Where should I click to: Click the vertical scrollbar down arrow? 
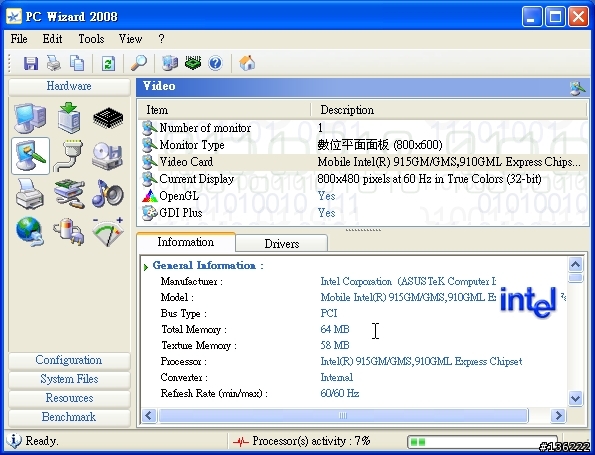point(575,398)
